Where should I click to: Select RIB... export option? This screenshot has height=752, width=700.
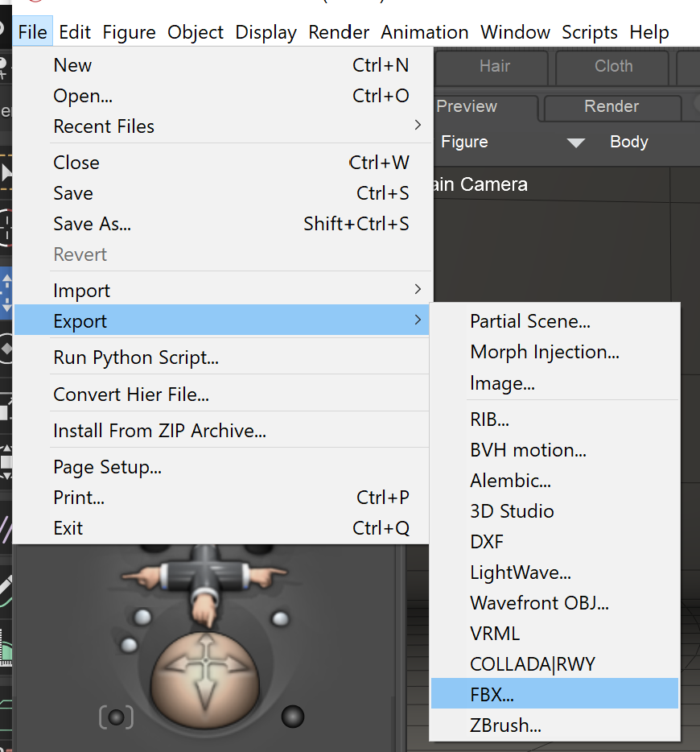click(x=555, y=419)
